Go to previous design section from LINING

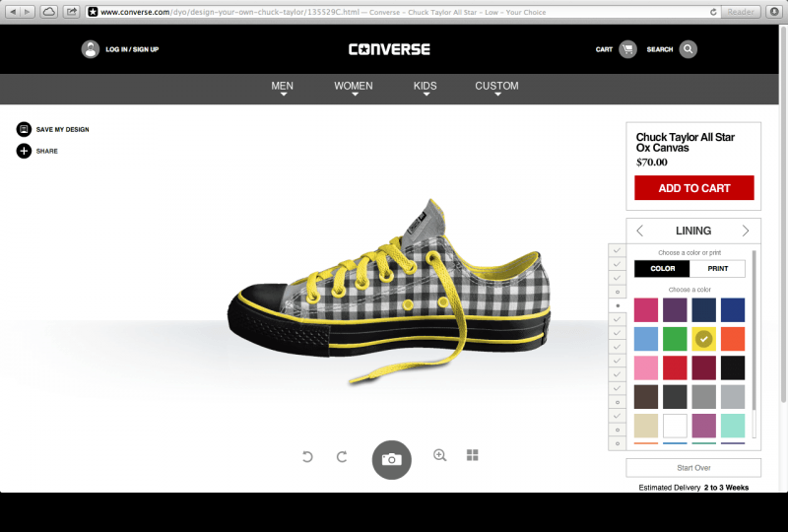pos(639,231)
